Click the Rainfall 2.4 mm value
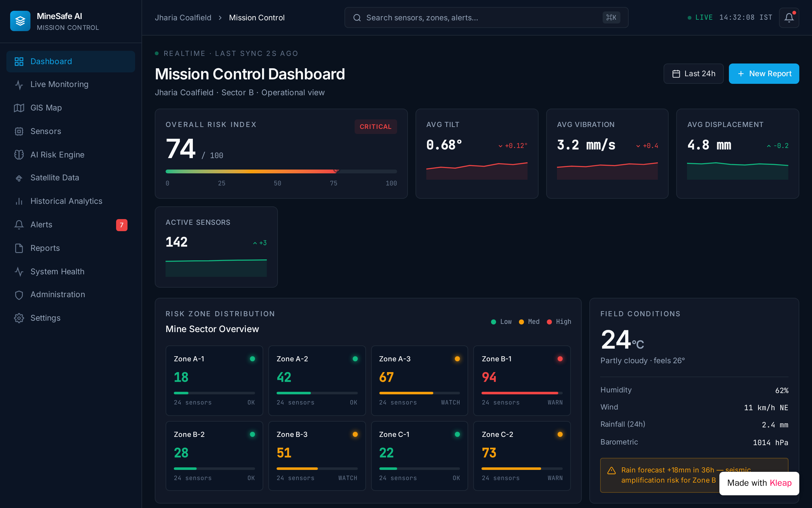This screenshot has width=812, height=508. (775, 425)
